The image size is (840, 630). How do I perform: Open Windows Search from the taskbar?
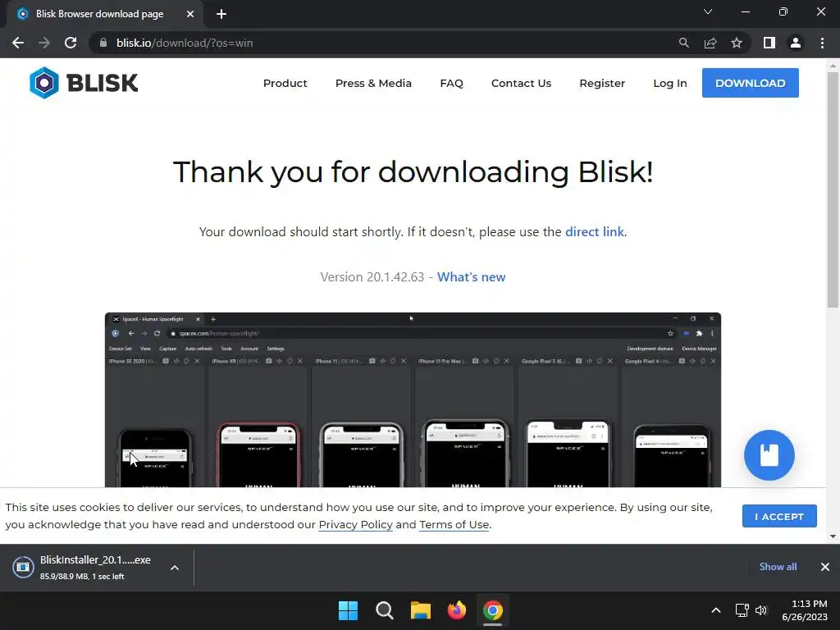point(385,610)
